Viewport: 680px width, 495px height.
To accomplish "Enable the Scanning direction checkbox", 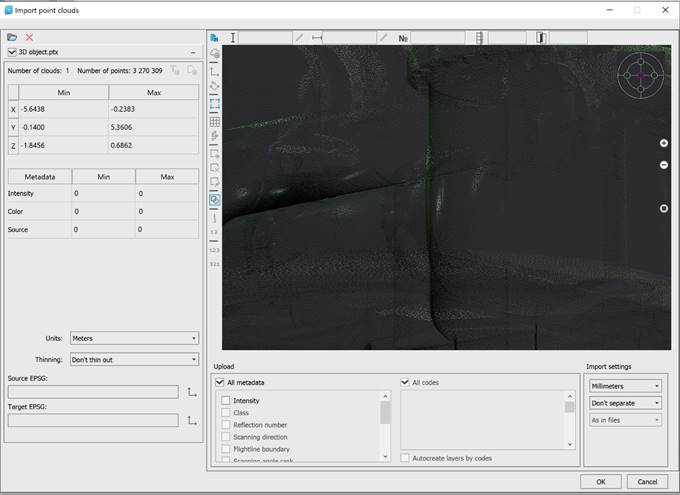I will 226,437.
